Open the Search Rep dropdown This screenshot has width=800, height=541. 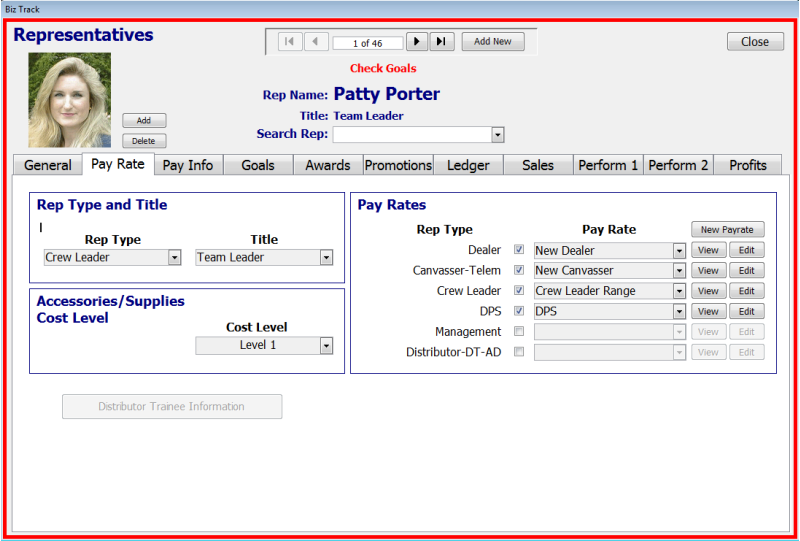[x=498, y=135]
